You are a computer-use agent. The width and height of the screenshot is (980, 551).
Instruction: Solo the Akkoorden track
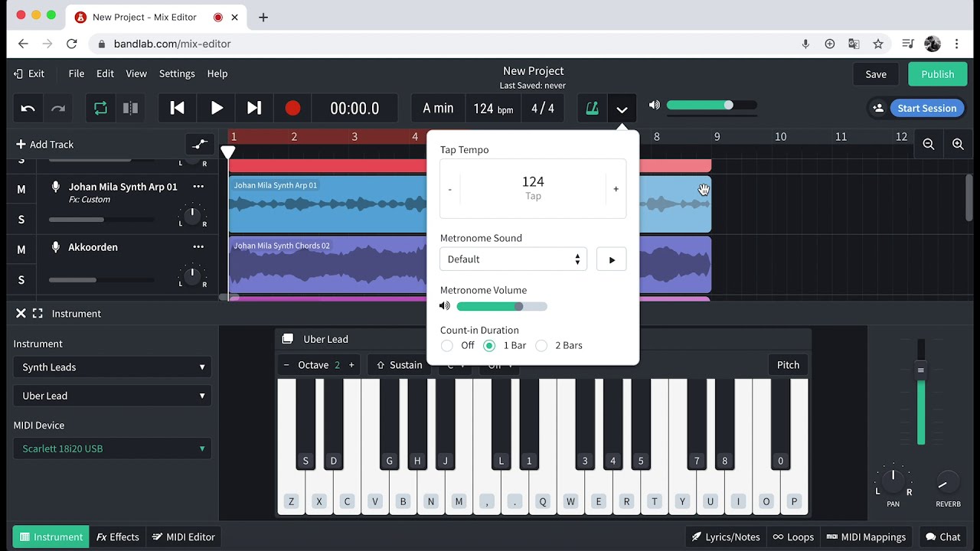pyautogui.click(x=21, y=279)
